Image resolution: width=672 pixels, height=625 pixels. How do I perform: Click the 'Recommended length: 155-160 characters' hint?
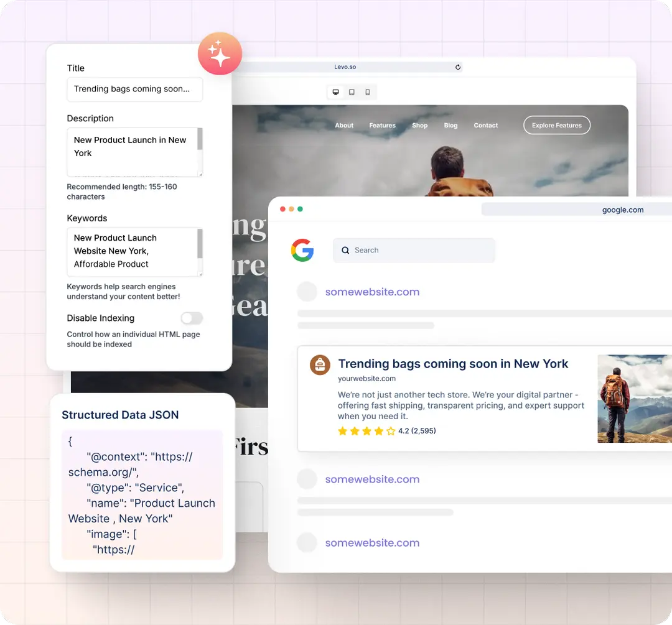[122, 192]
